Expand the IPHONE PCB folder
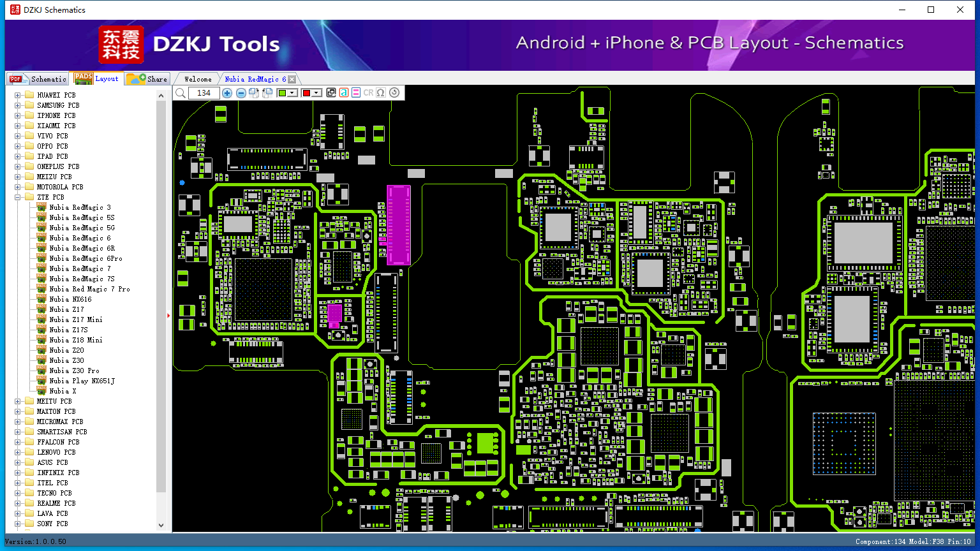The width and height of the screenshot is (980, 551). pos(18,115)
